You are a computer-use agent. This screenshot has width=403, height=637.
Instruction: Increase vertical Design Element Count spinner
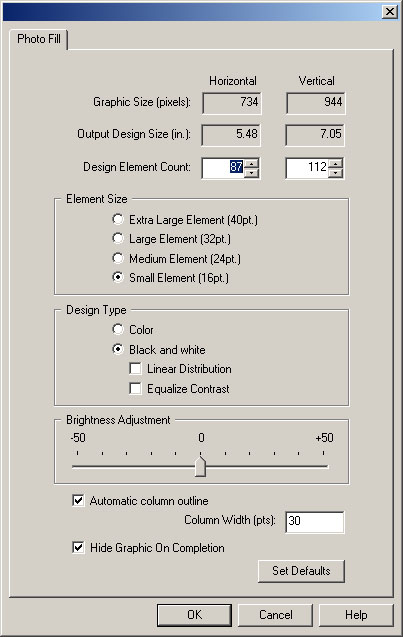tap(336, 164)
